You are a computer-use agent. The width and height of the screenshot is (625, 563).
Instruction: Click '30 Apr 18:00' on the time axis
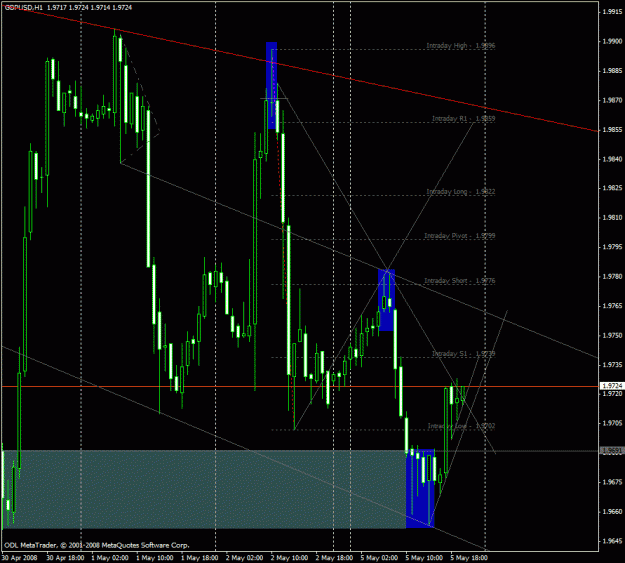click(x=65, y=557)
